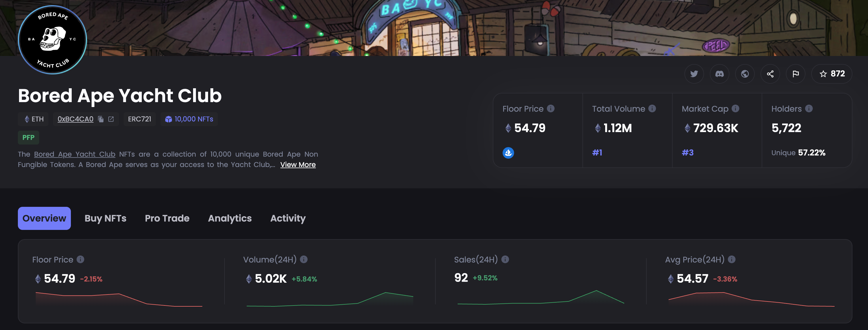Report collection with the flag icon

(796, 74)
